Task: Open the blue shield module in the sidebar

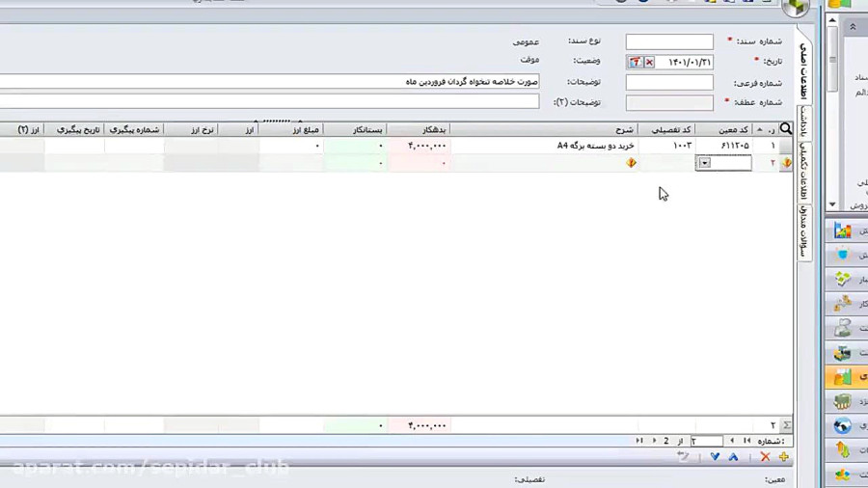Action: tap(843, 255)
